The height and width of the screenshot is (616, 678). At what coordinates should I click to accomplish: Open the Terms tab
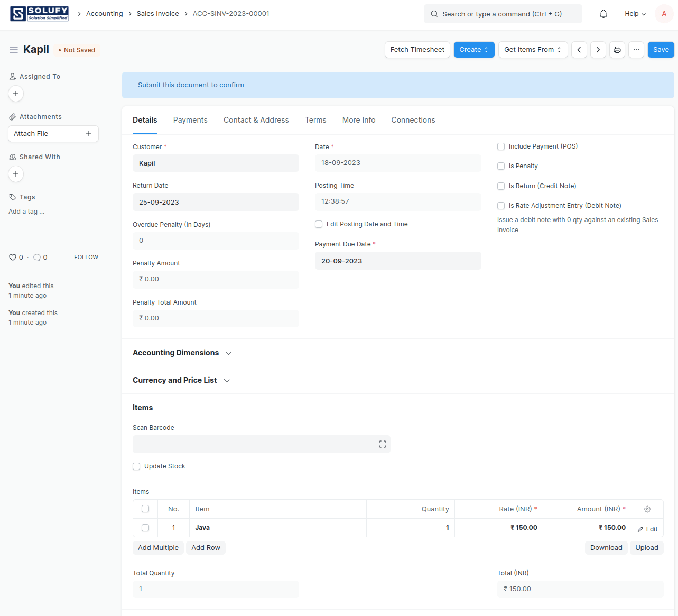click(x=315, y=120)
